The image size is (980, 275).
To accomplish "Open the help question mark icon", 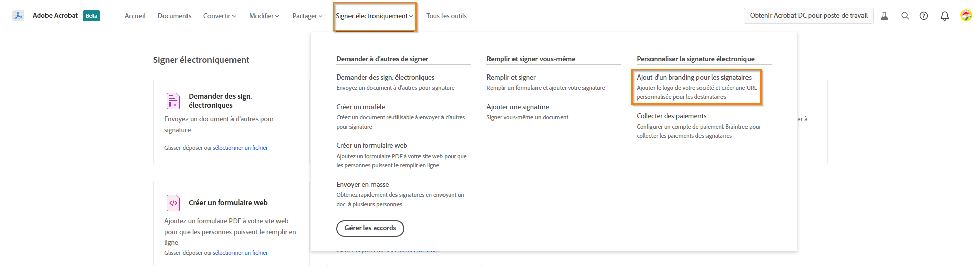I will pos(924,16).
